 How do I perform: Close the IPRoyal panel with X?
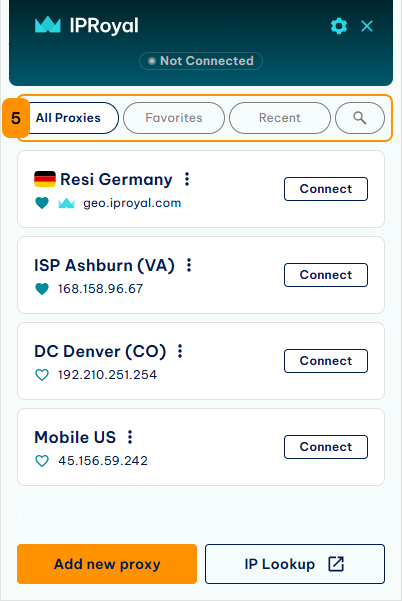click(x=367, y=26)
